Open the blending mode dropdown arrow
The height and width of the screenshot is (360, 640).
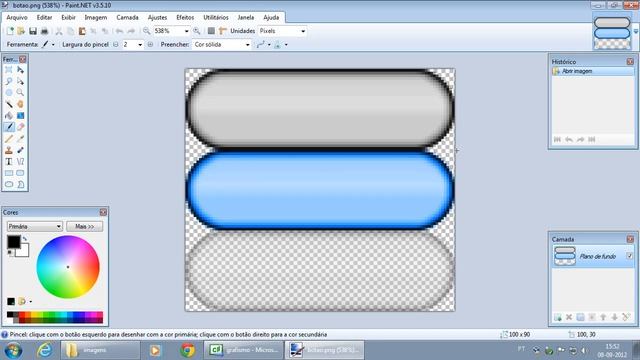tap(286, 44)
